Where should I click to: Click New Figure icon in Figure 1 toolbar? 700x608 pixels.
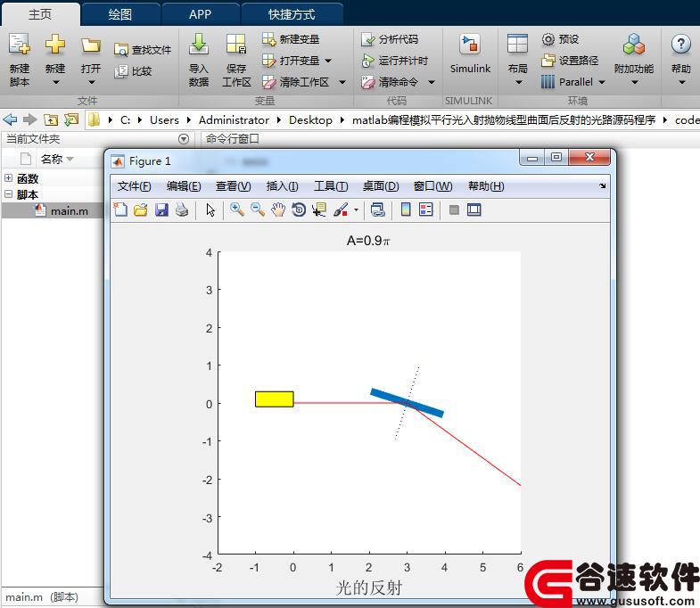coord(120,210)
